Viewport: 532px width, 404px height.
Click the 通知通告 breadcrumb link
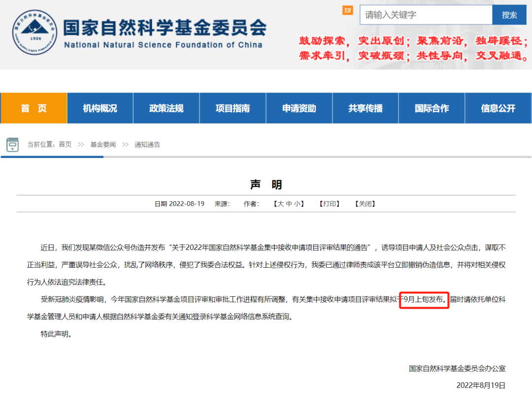point(147,144)
